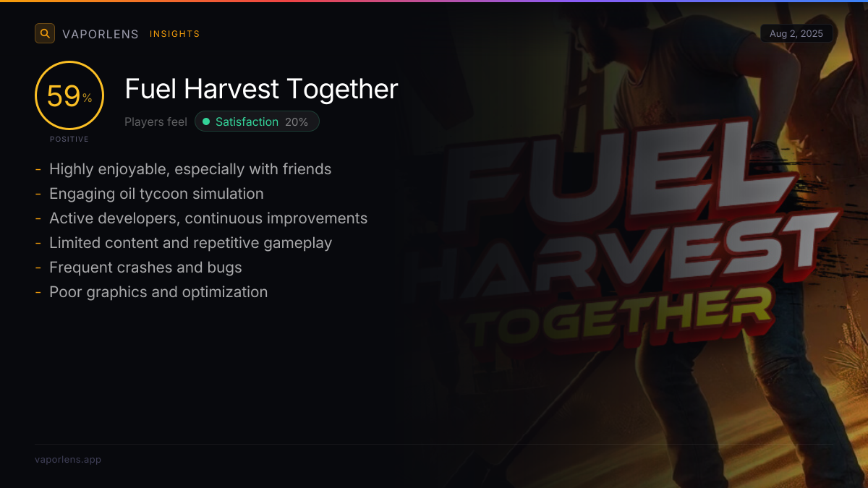Click the Satisfaction 20% badge
Viewport: 868px width, 488px height.
(257, 121)
